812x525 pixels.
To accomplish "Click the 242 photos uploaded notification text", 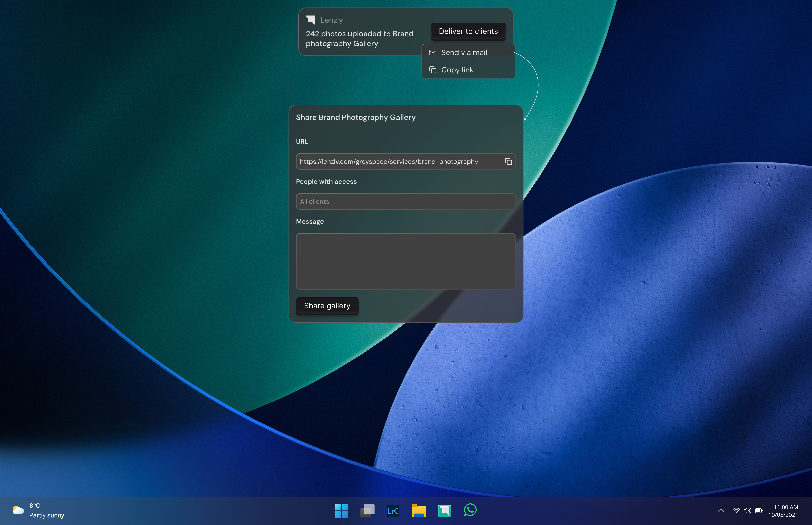I will click(x=359, y=39).
